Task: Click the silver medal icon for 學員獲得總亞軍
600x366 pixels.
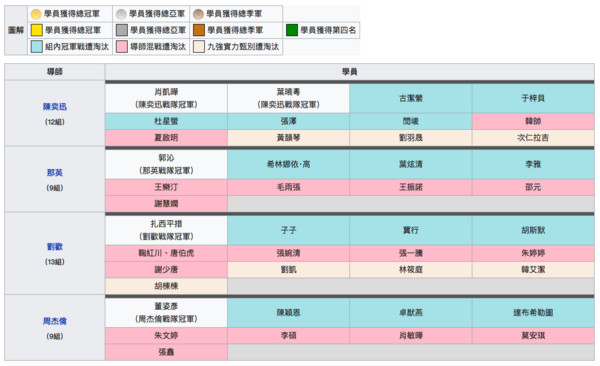Action: [121, 14]
